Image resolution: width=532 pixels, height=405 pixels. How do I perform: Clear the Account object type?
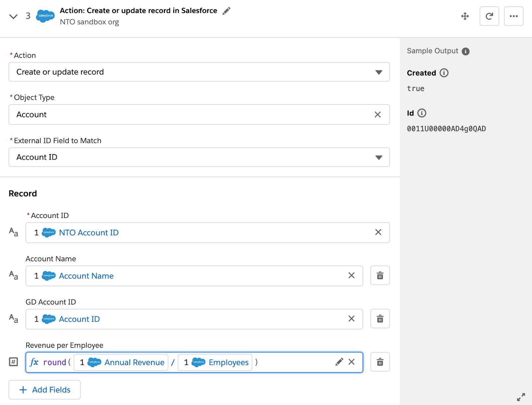click(x=378, y=114)
